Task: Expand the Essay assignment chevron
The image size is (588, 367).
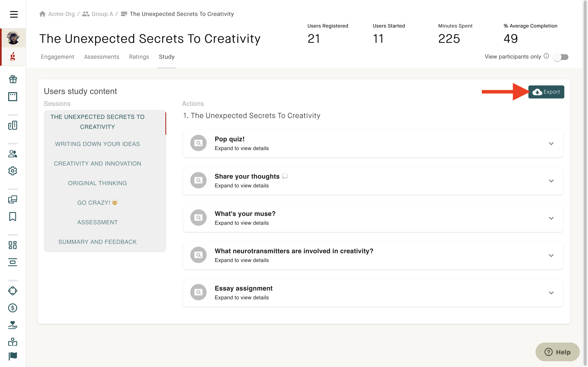Action: click(551, 293)
